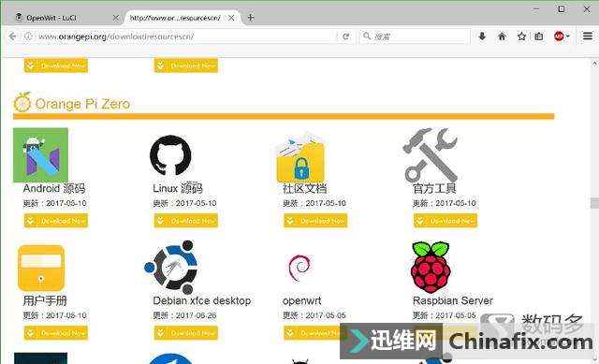The height and width of the screenshot is (364, 599).
Task: Download Now under 用户手册
Action: (56, 333)
